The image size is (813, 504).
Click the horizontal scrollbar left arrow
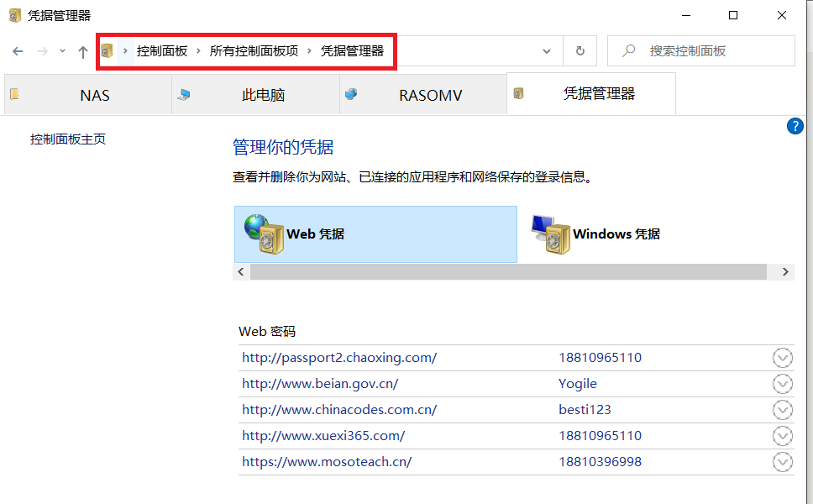tap(241, 271)
